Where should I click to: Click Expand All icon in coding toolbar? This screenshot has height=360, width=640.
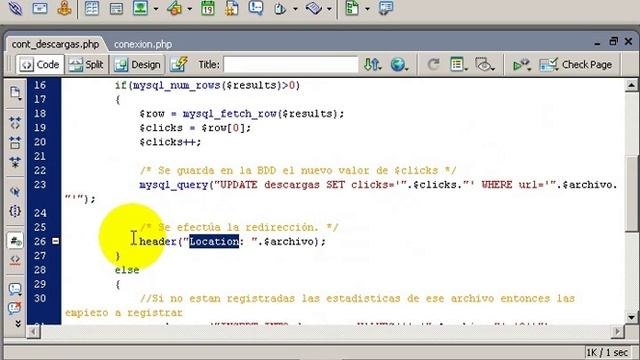point(15,162)
